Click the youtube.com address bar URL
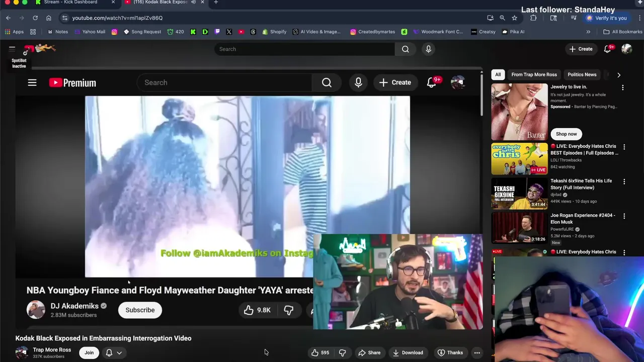 coord(117,18)
